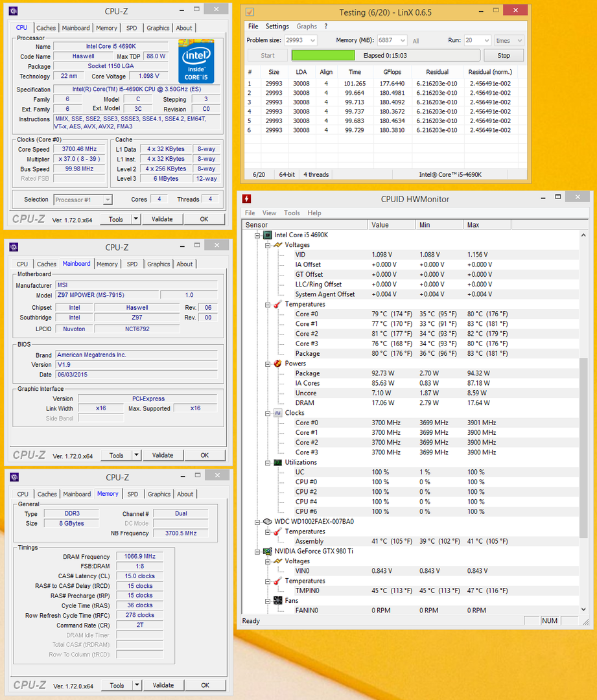Open the View menu in HWMonitor
597x700 pixels.
(x=269, y=213)
